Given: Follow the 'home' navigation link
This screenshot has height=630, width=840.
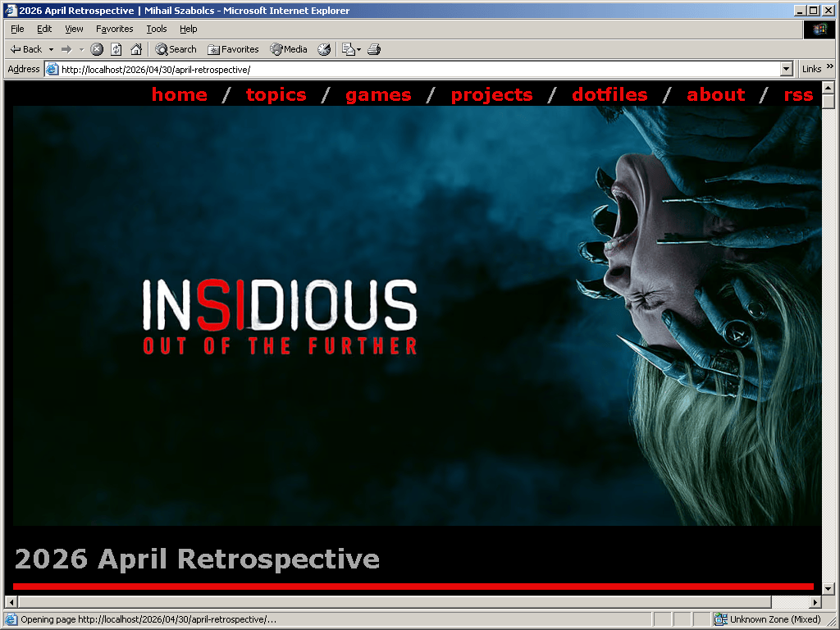Looking at the screenshot, I should [180, 94].
